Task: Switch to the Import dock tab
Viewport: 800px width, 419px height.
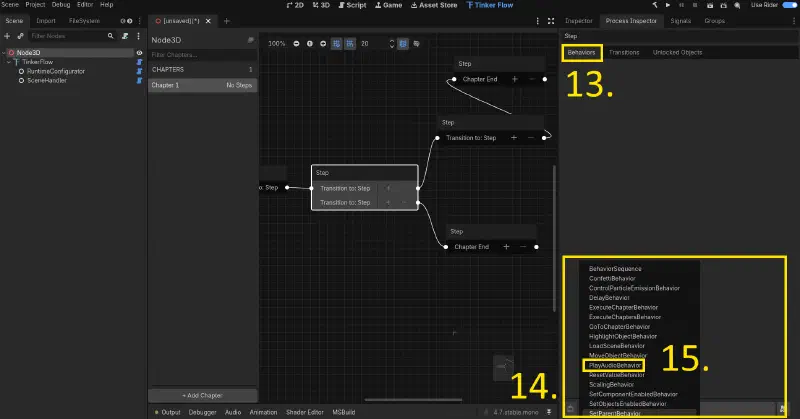Action: point(46,21)
